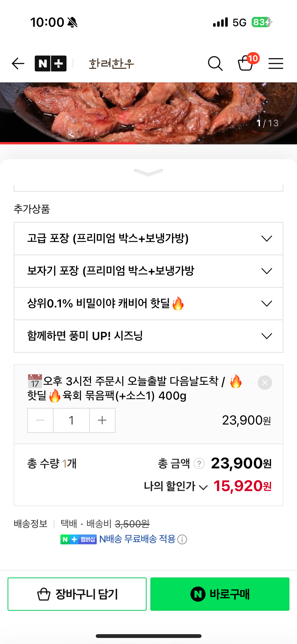Decrease quantity with minus button

[x=40, y=420]
